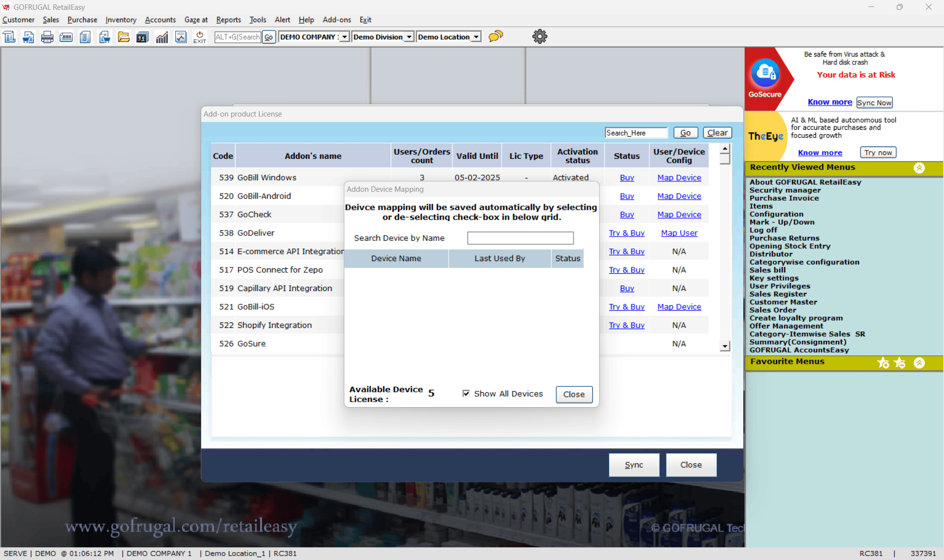Open Know more link under GoSecure warning
944x560 pixels.
pos(830,102)
